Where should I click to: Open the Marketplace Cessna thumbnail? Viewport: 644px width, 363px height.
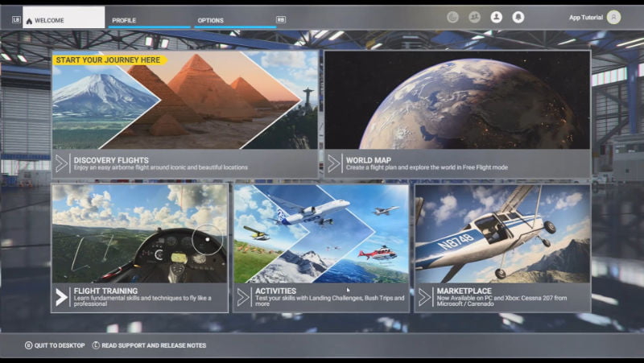(x=502, y=233)
